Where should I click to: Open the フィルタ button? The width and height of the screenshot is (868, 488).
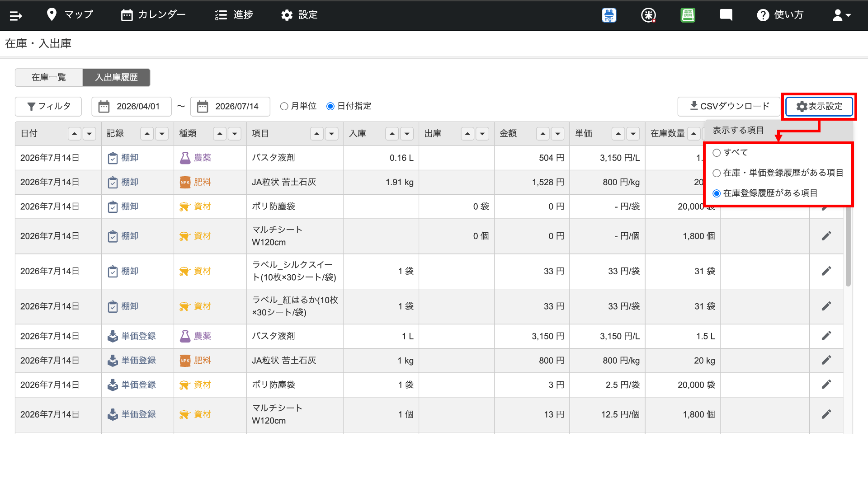[48, 107]
